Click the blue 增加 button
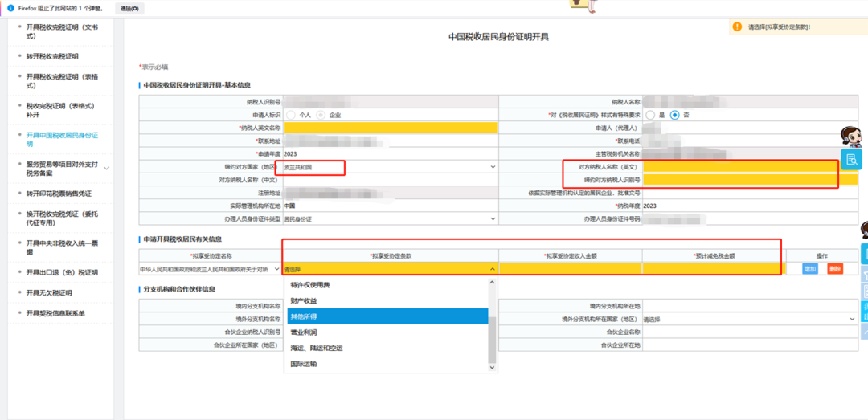Viewport: 868px width, 420px height. coord(810,269)
